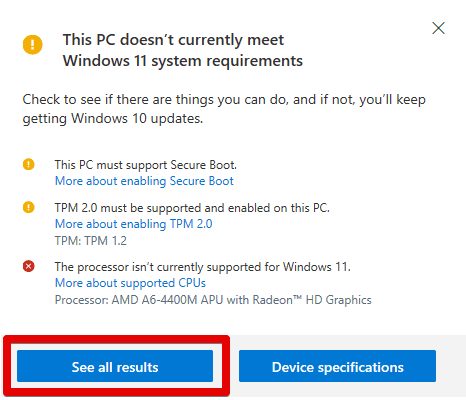Click the Secure Boot yellow warning icon
The image size is (466, 400).
pos(29,164)
